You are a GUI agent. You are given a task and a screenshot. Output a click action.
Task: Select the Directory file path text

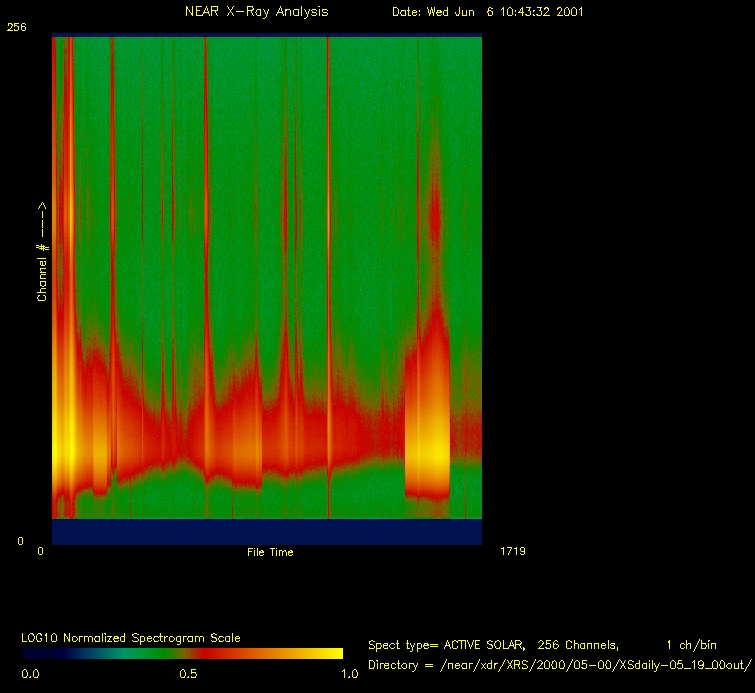(559, 665)
